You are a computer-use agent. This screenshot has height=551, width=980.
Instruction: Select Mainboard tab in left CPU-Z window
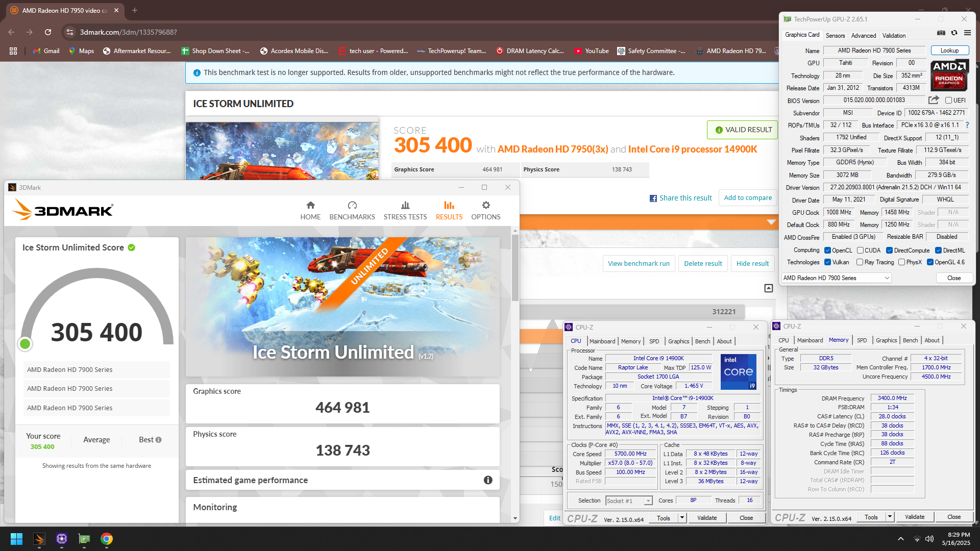602,341
